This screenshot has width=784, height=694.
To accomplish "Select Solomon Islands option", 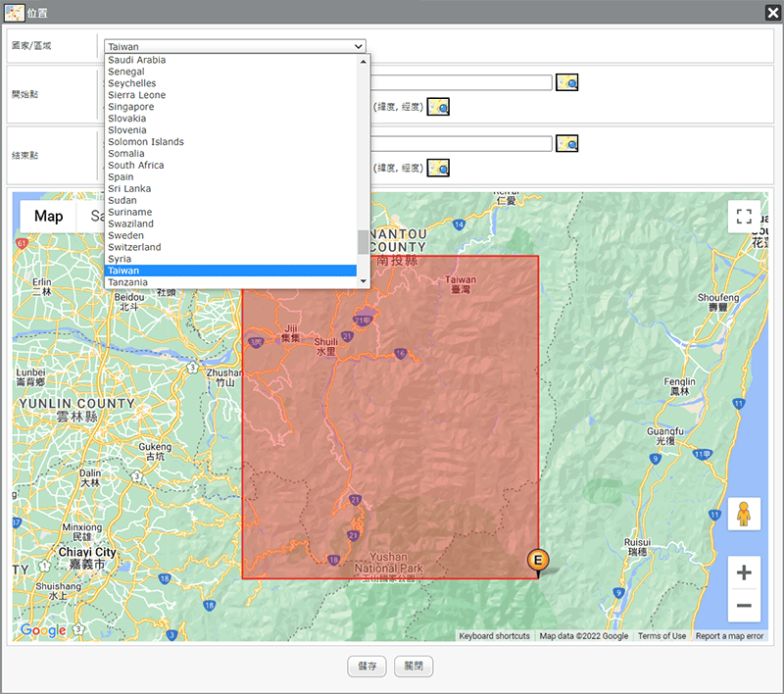I will (231, 142).
